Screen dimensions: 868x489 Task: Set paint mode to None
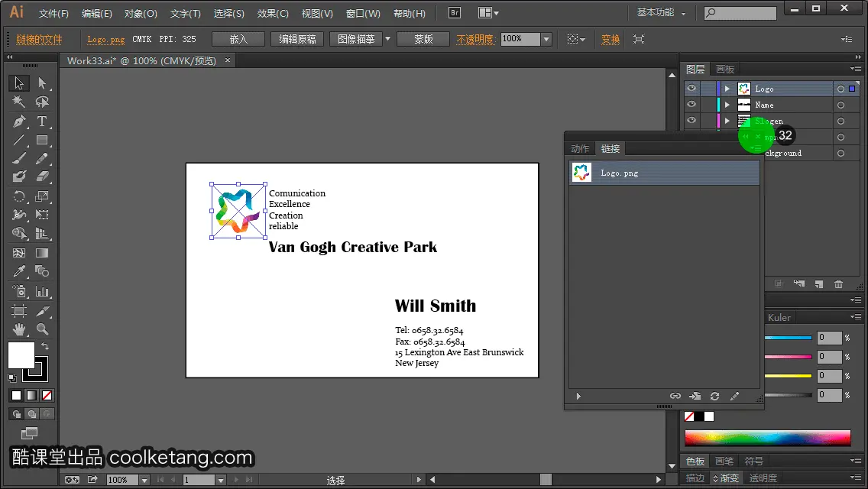click(x=47, y=396)
